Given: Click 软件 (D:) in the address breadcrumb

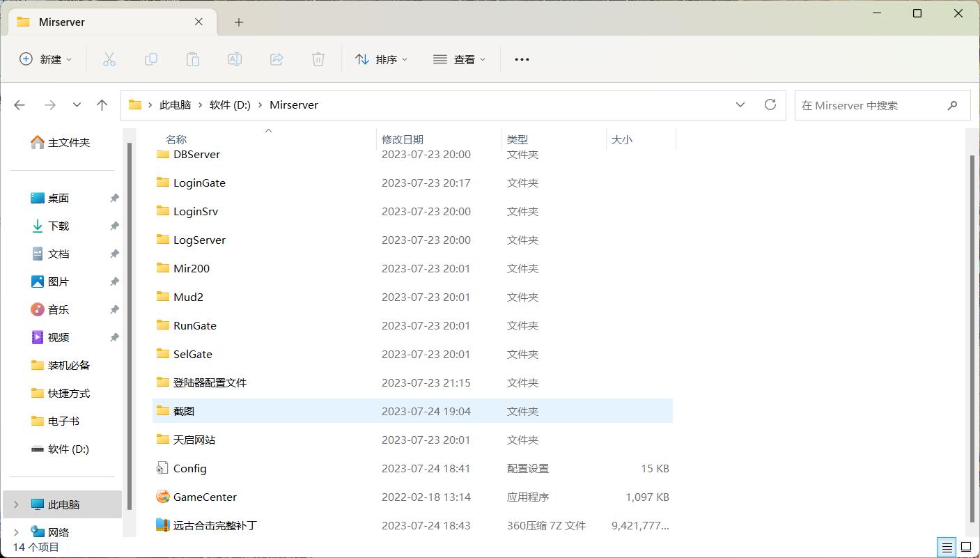Looking at the screenshot, I should coord(230,105).
